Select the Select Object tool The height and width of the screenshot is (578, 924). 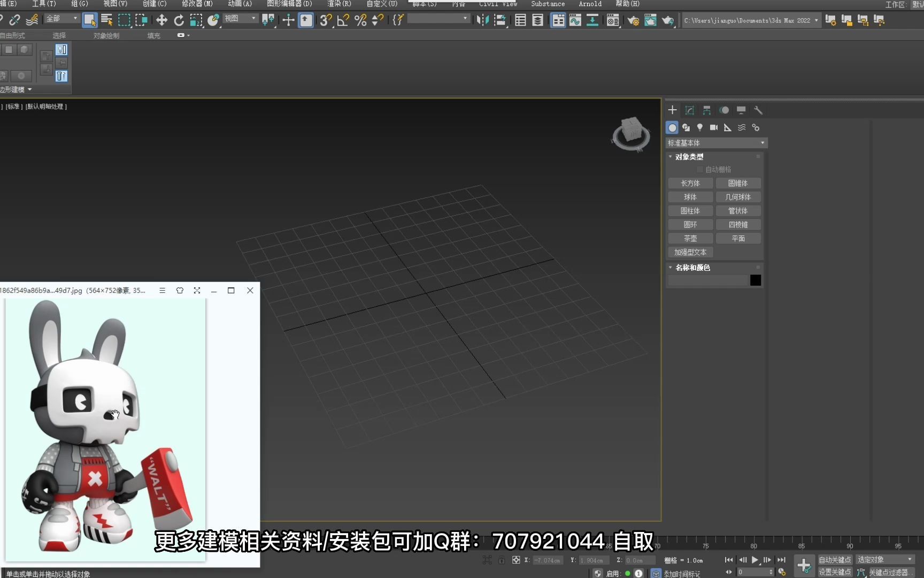coord(89,20)
